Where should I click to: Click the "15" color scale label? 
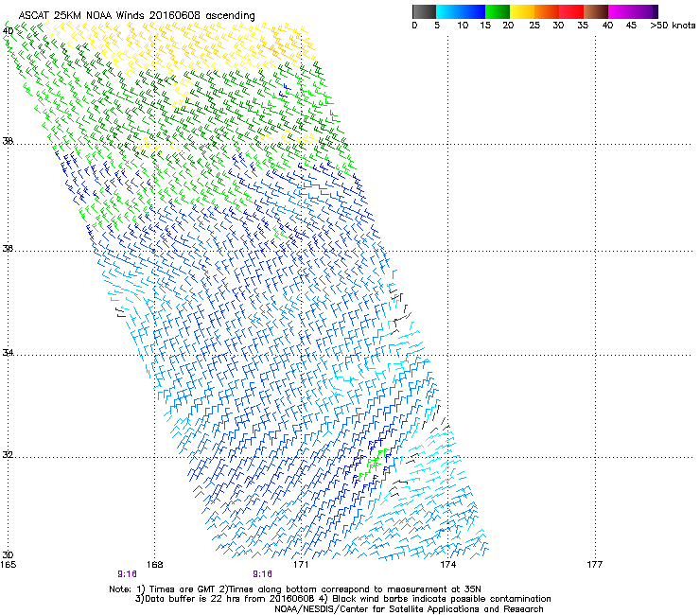pos(485,26)
